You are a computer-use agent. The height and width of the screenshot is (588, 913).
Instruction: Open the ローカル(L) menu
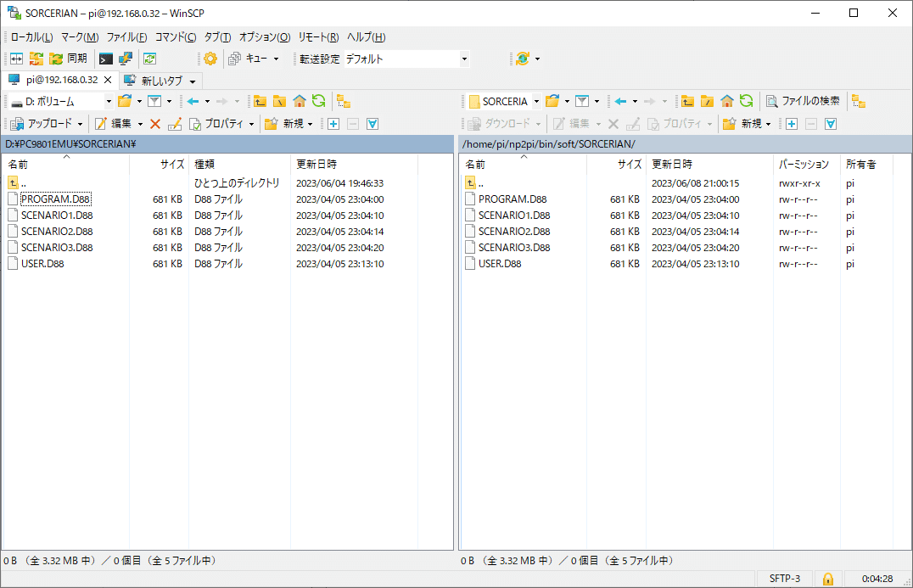[x=31, y=37]
